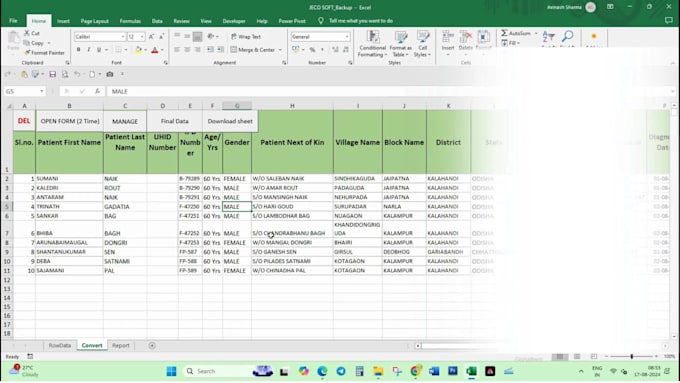This screenshot has width=680, height=383.
Task: Toggle center horizontal alignment
Action: click(x=187, y=50)
